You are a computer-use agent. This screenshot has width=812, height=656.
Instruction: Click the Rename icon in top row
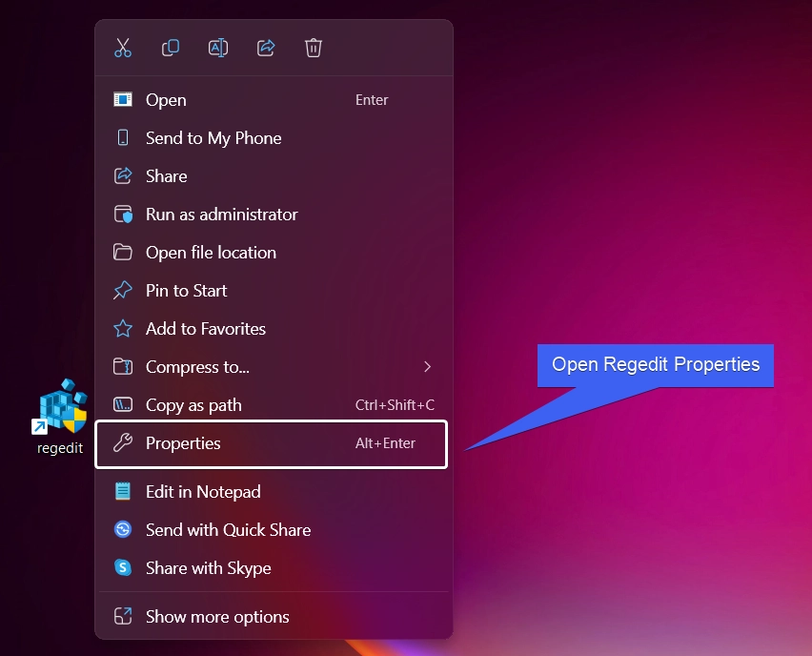coord(218,48)
